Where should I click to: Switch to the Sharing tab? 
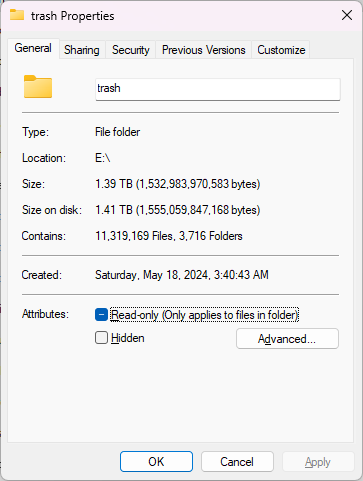(82, 50)
